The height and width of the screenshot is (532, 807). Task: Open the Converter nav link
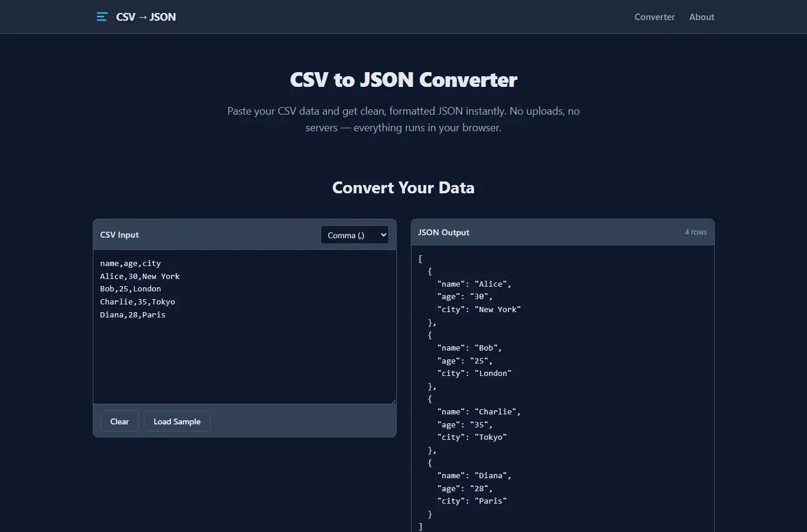coord(654,17)
